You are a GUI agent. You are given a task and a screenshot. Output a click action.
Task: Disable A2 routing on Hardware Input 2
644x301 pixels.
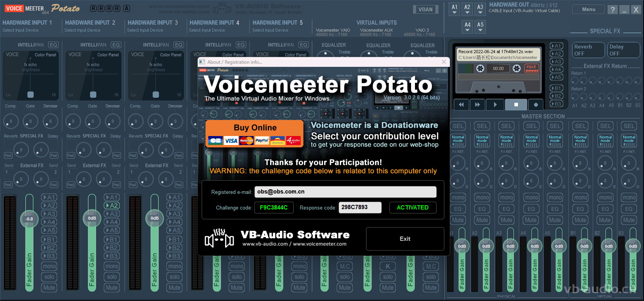pos(112,206)
